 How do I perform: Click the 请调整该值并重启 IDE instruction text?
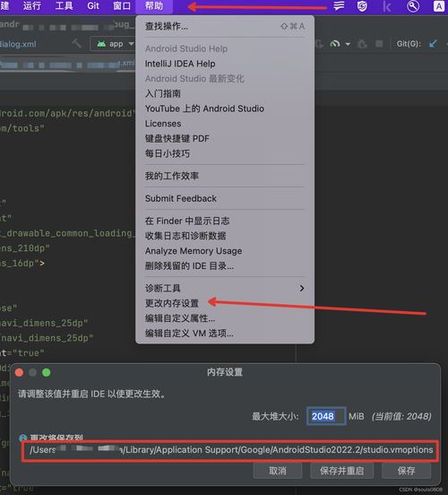tap(91, 394)
